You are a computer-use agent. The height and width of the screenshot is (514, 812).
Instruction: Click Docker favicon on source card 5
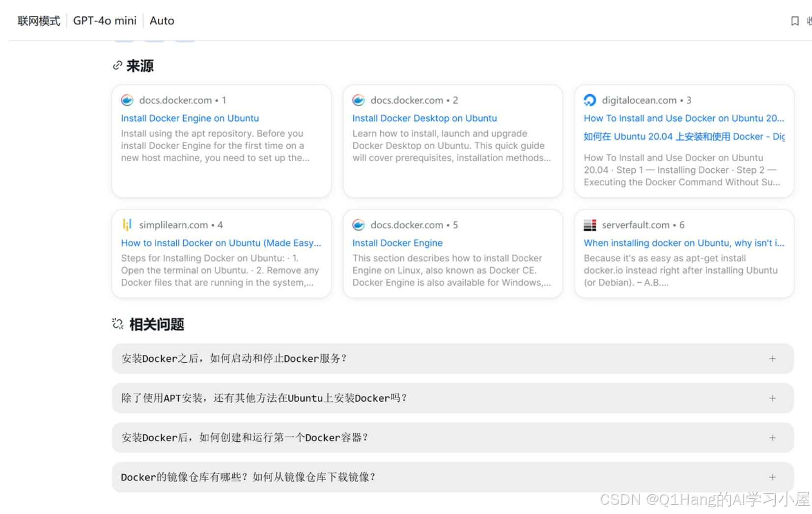point(359,225)
